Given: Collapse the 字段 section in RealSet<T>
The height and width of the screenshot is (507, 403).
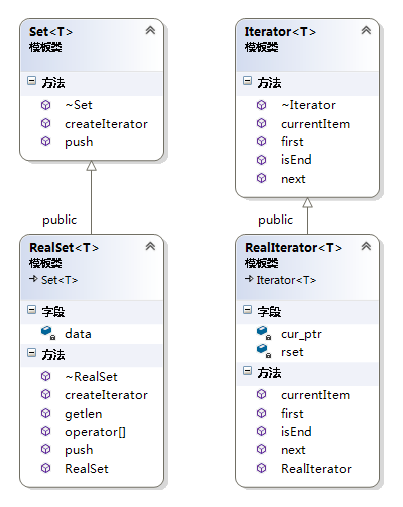Looking at the screenshot, I should pos(31,310).
